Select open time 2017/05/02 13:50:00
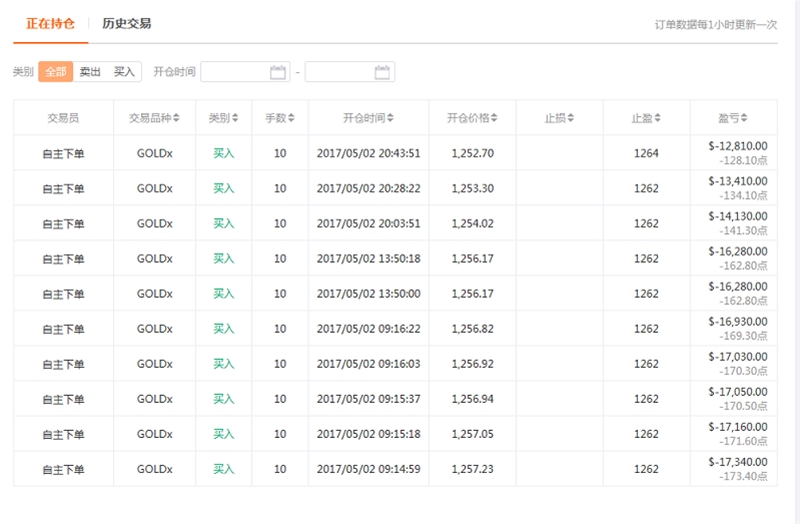800x524 pixels. pos(368,294)
